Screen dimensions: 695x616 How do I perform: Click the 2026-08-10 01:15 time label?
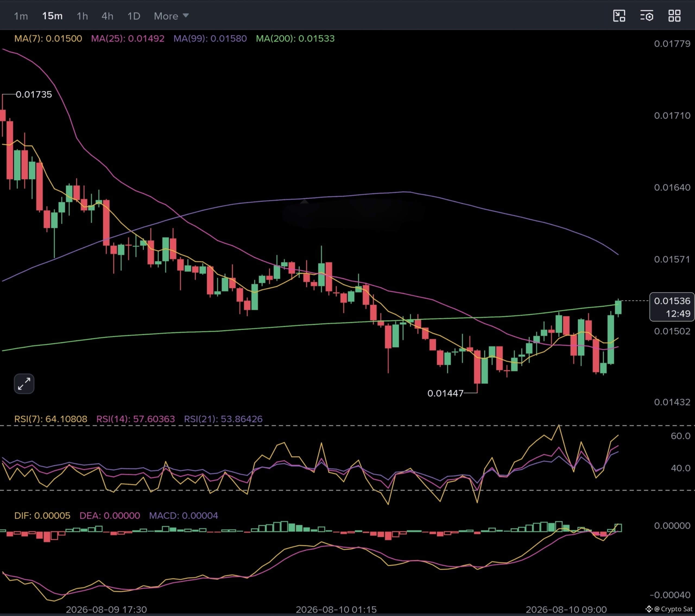click(336, 609)
